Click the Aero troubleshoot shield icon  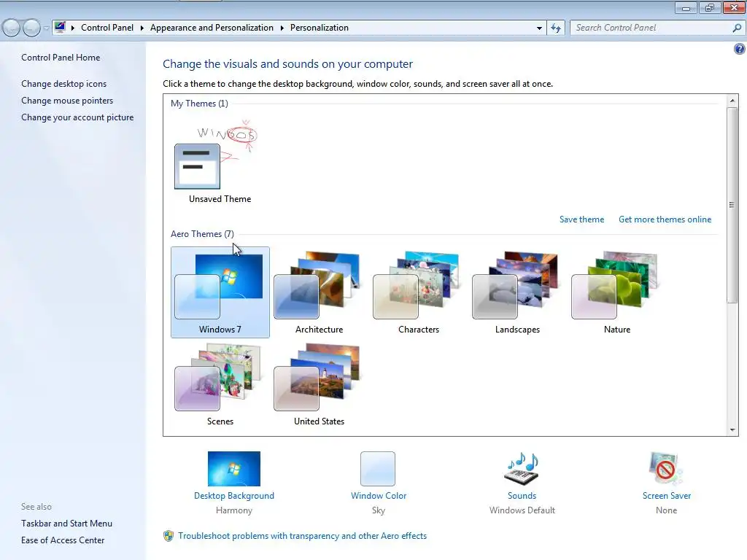(x=169, y=536)
